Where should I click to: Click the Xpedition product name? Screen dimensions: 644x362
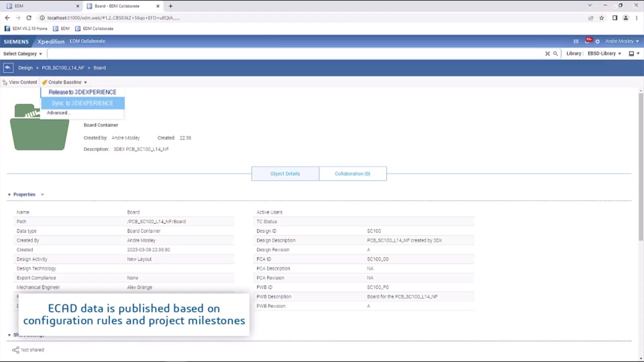pos(51,42)
